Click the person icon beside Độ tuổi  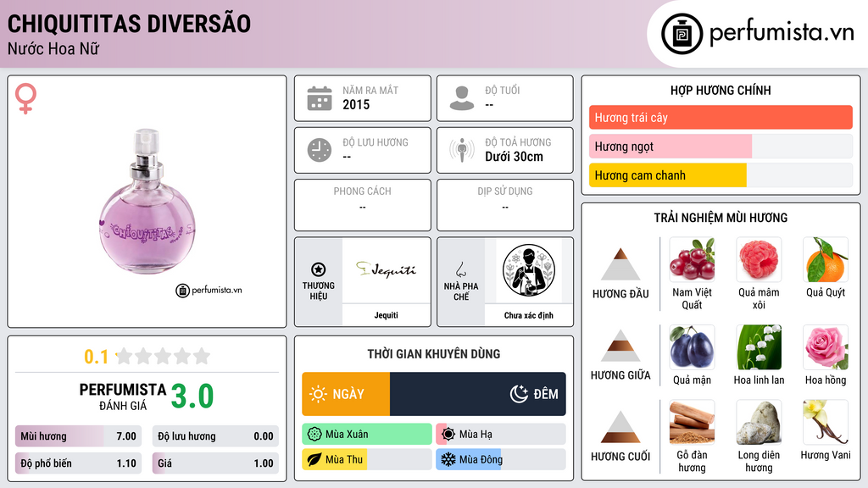click(462, 98)
